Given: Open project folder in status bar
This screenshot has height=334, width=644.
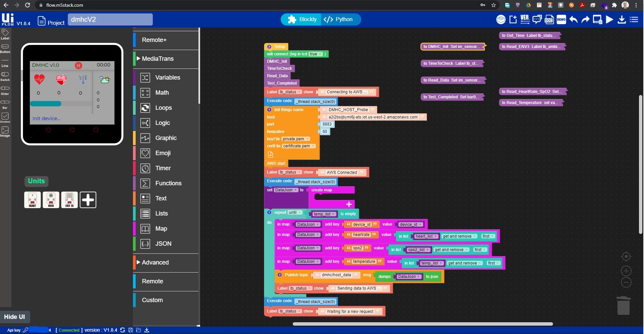Looking at the screenshot, I should 138,330.
